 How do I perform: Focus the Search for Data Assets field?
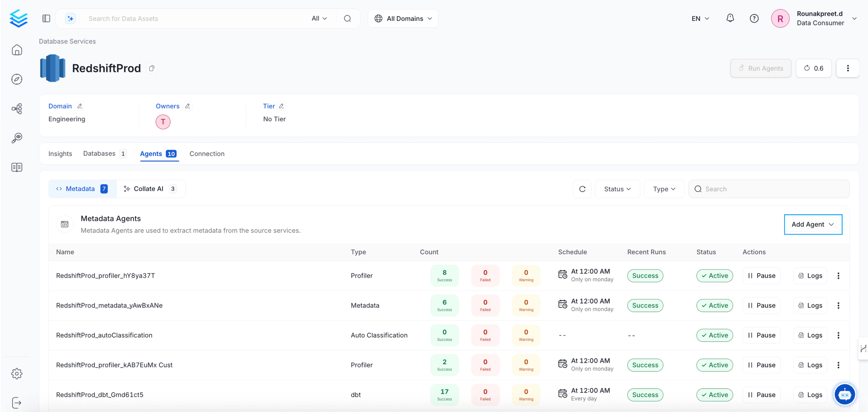tap(195, 19)
